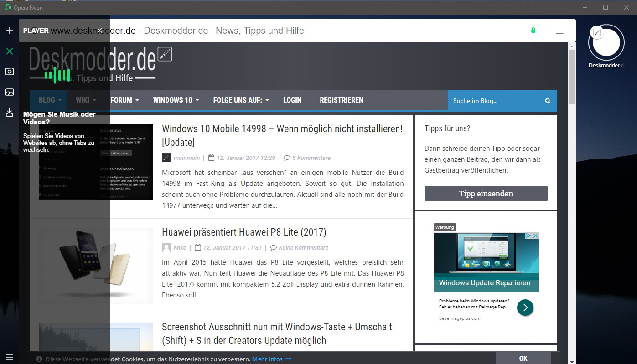Image resolution: width=637 pixels, height=364 pixels.
Task: Open the downloads icon in sidebar
Action: click(9, 113)
